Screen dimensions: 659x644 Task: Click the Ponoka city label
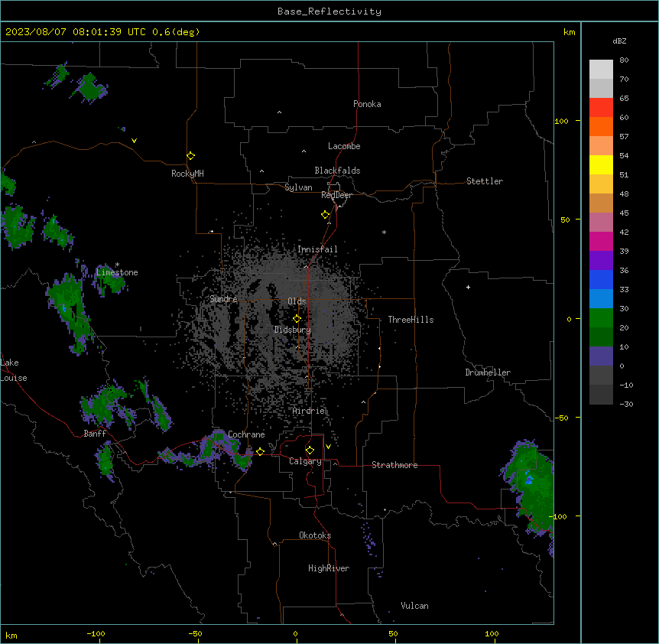pyautogui.click(x=367, y=104)
